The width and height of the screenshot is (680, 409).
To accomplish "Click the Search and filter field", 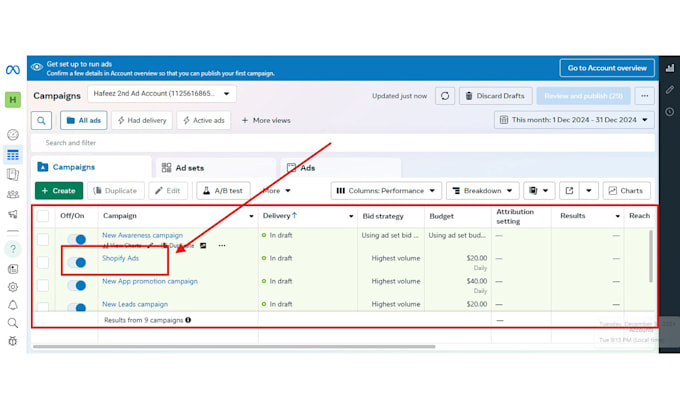I will pyautogui.click(x=343, y=143).
